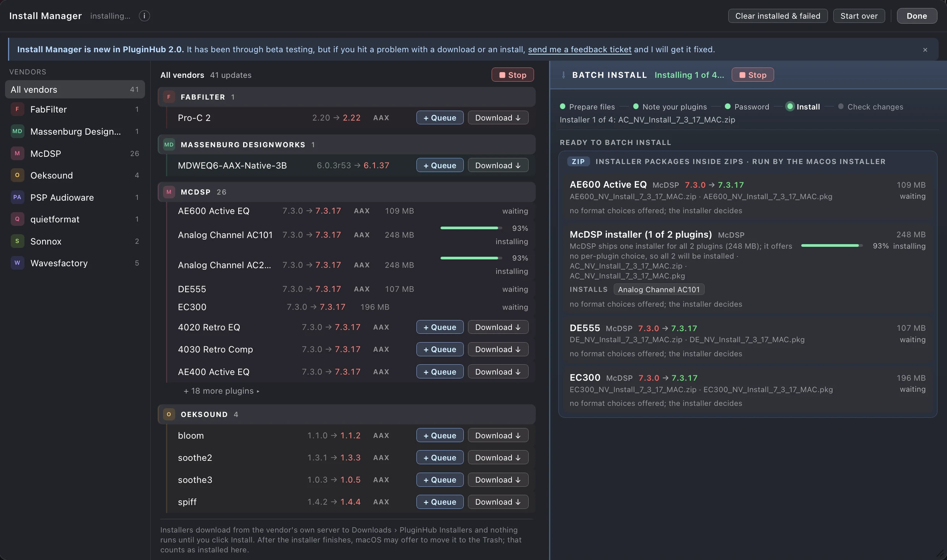Screen dimensions: 947x560
Task: Click the "41 updates" count label
Action: pyautogui.click(x=231, y=75)
